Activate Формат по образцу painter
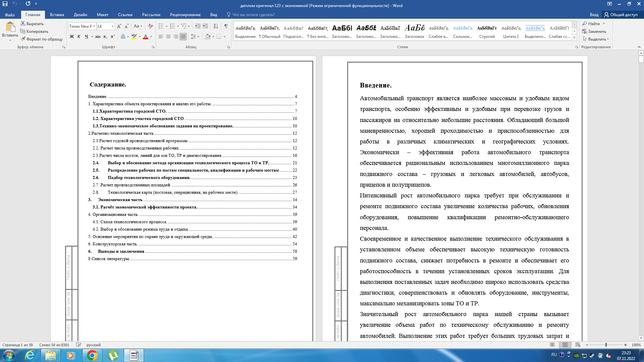The image size is (644, 362). point(42,39)
